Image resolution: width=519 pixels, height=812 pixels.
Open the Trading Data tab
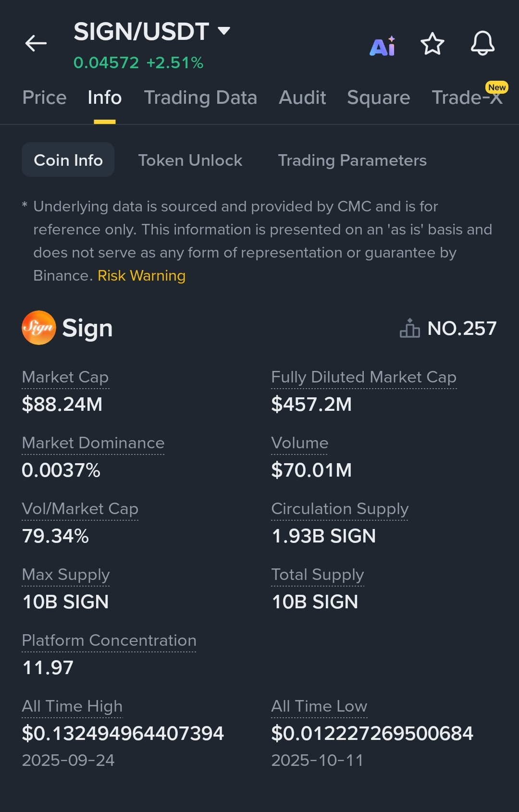click(x=200, y=98)
